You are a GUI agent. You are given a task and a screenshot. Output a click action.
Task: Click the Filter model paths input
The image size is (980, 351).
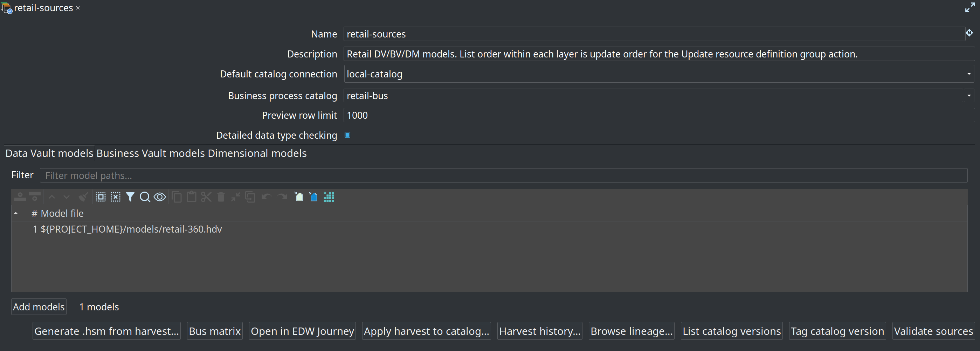503,175
